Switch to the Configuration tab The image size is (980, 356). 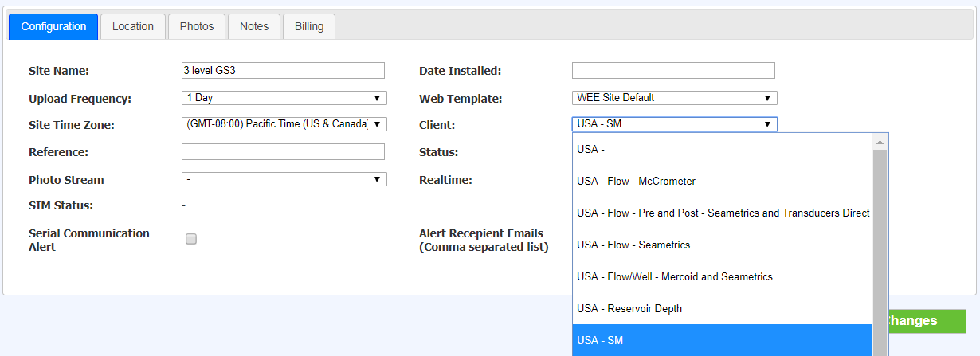coord(53,26)
